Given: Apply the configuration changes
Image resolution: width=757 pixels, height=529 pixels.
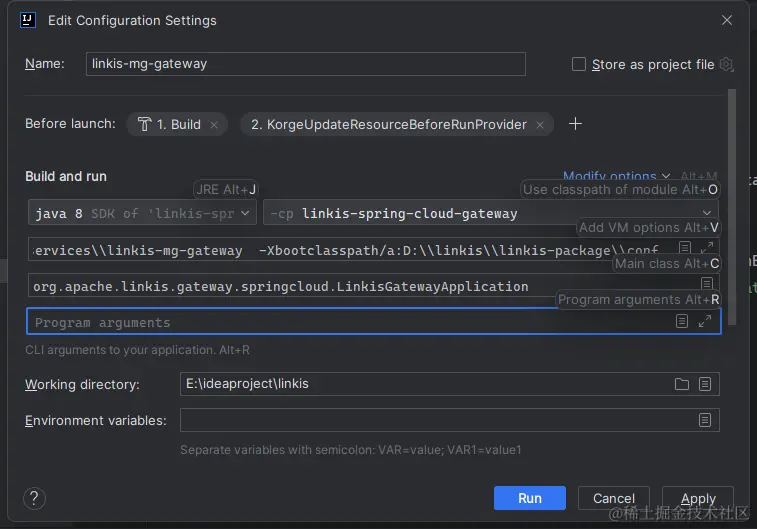Looking at the screenshot, I should pos(698,498).
